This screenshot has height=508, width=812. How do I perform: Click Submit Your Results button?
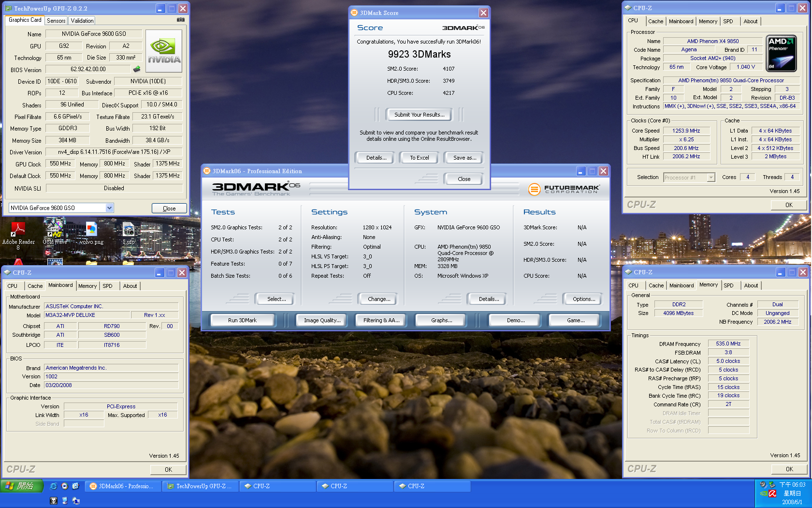[x=419, y=115]
